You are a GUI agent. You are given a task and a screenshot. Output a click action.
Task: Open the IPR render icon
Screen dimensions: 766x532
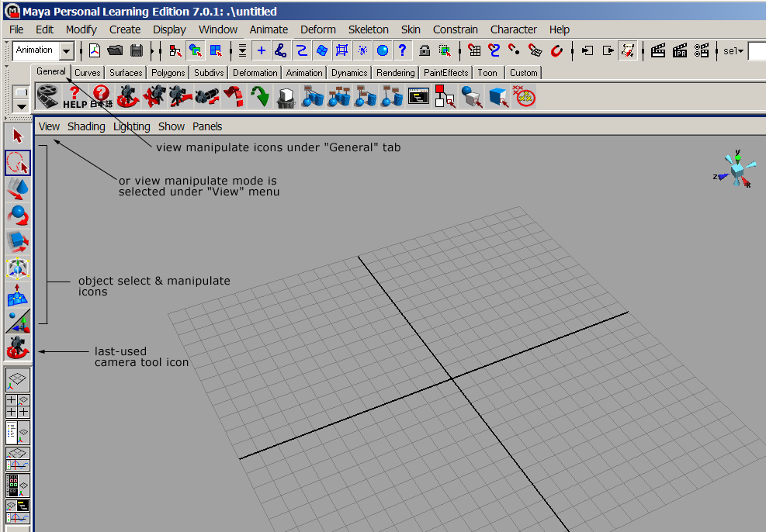pyautogui.click(x=679, y=50)
